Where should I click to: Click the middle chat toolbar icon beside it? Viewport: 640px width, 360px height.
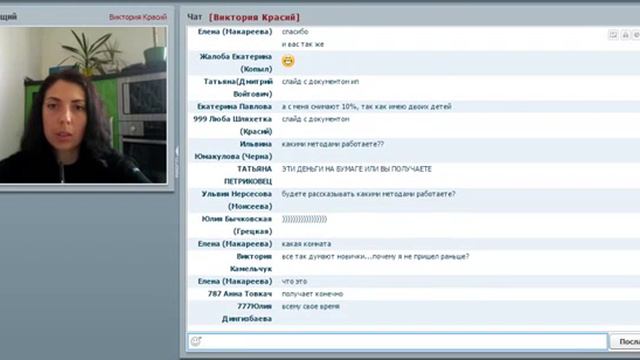[625, 35]
